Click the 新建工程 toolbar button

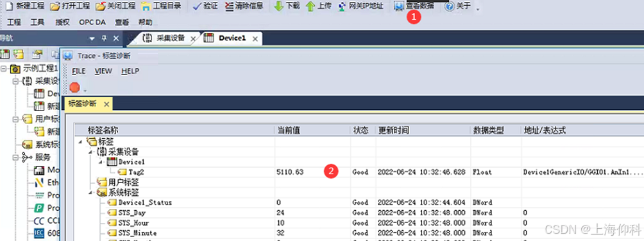pos(24,6)
